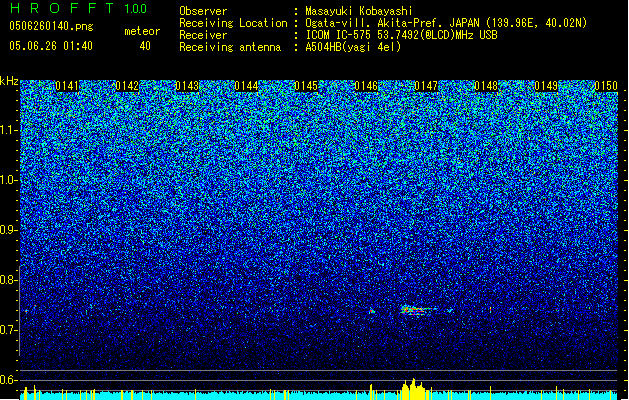
Task: Click the red echo dot near 0148
Action: tap(490, 310)
